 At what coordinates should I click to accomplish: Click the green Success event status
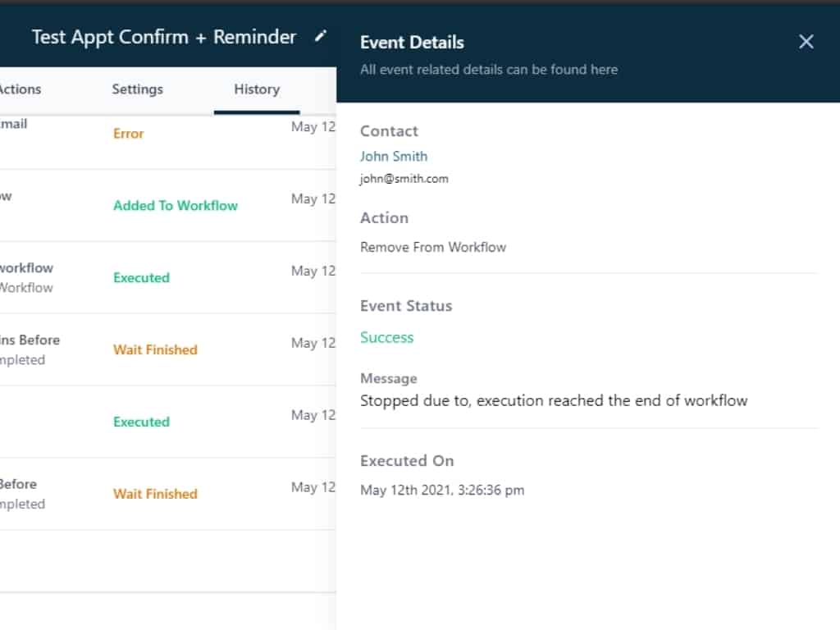(386, 337)
